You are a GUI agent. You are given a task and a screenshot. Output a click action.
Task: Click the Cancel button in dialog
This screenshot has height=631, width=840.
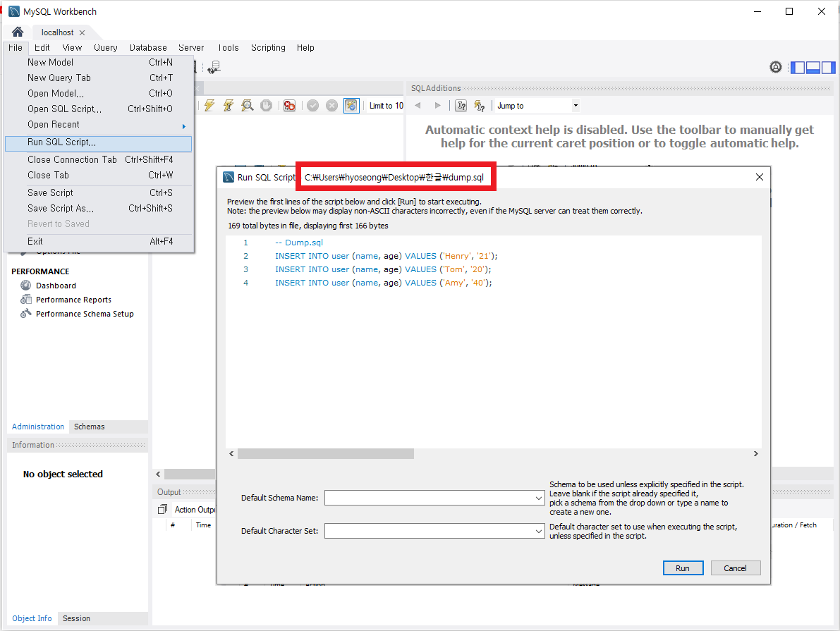pos(736,568)
